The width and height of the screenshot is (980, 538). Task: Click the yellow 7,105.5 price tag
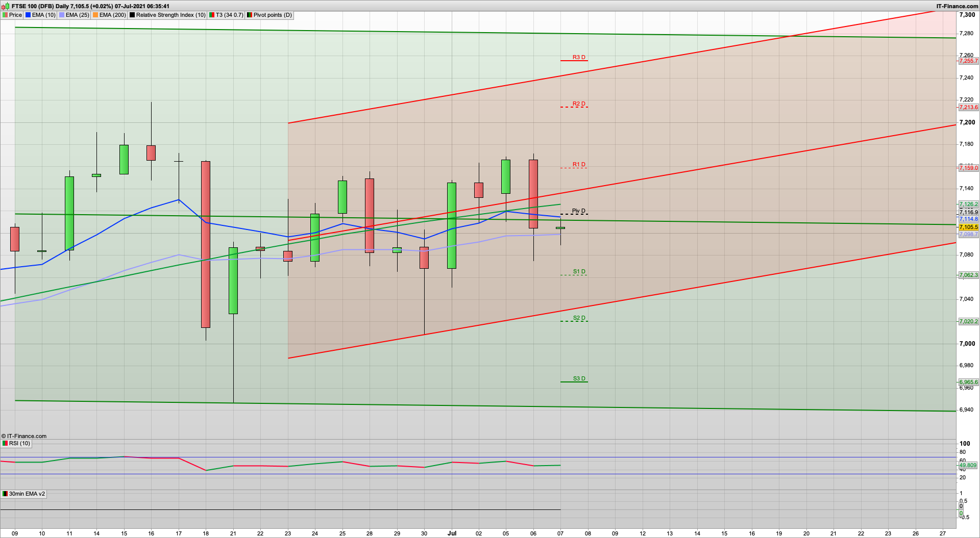(968, 227)
